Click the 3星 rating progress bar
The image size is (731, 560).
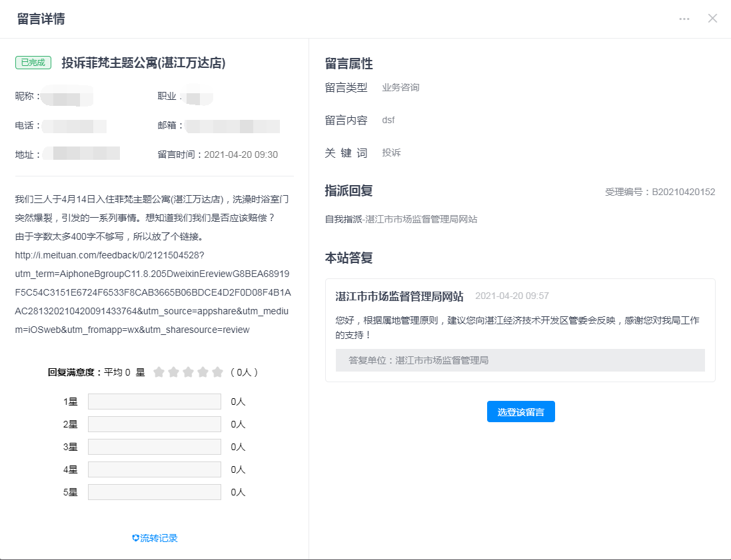click(x=154, y=447)
